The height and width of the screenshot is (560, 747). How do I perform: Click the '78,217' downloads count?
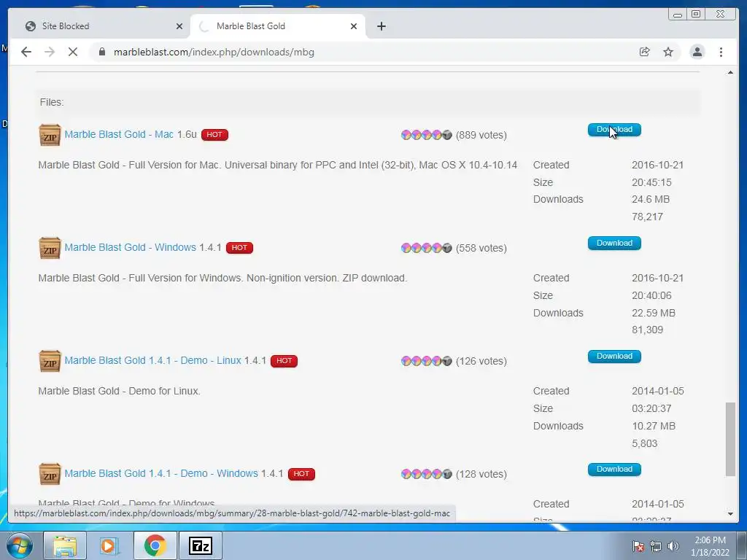tap(647, 217)
